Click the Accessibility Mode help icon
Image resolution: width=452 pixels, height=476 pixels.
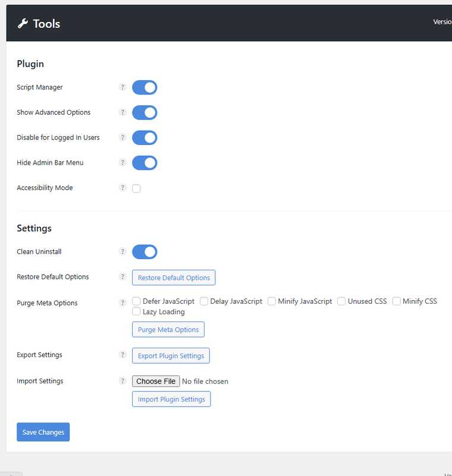[123, 188]
